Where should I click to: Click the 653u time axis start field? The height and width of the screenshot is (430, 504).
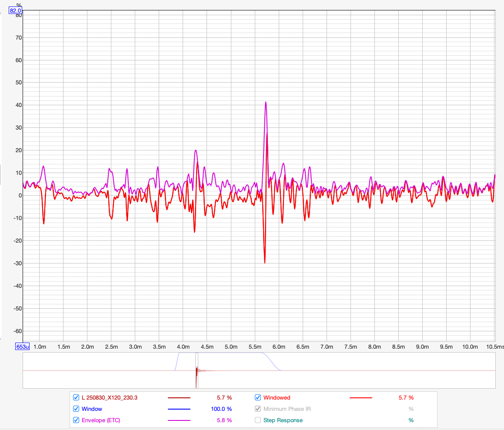(x=22, y=347)
